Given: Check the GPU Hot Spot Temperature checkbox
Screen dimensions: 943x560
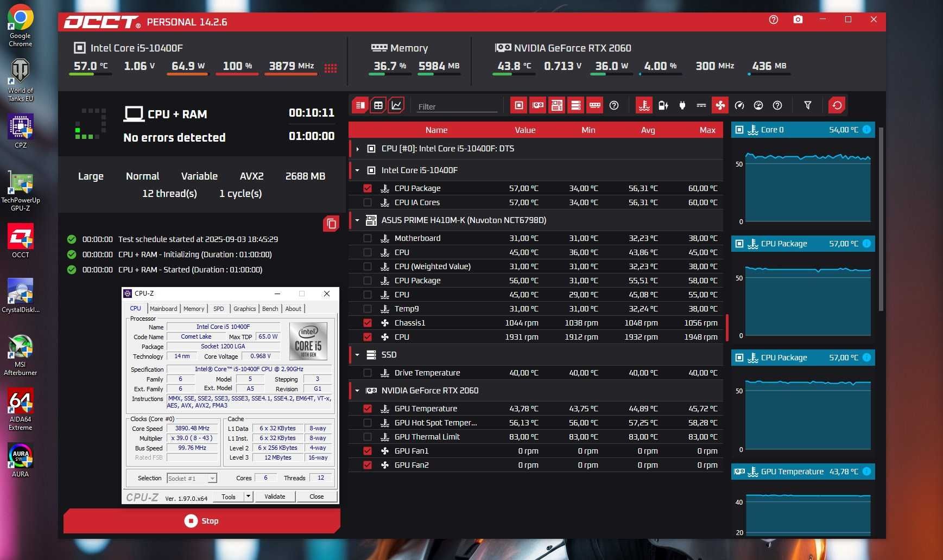Looking at the screenshot, I should [368, 423].
